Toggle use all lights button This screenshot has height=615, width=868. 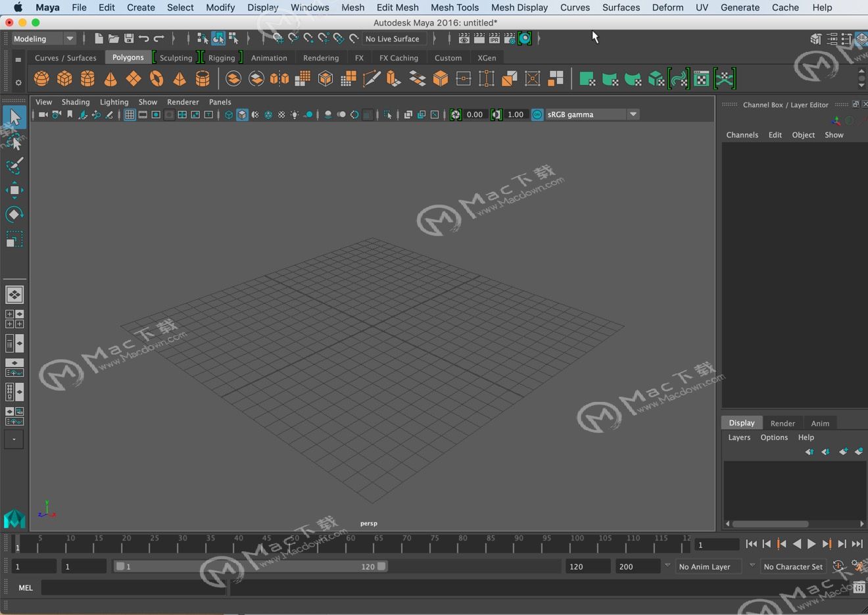295,114
